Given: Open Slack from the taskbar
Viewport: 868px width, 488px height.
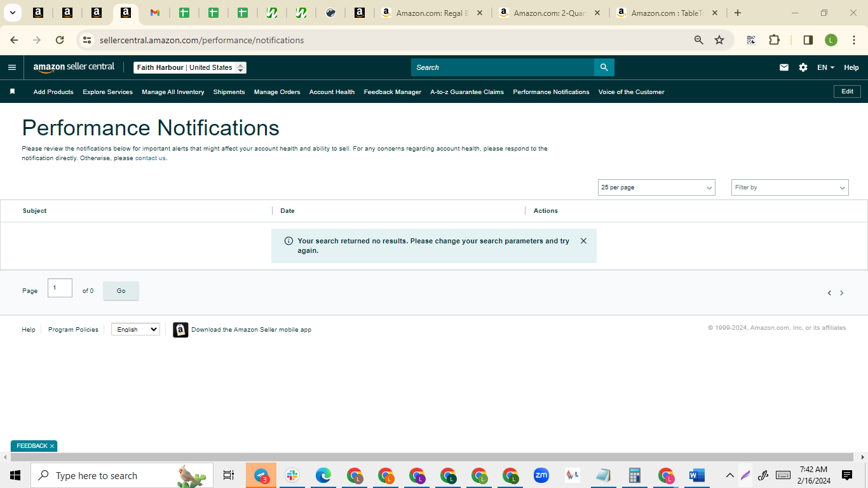Looking at the screenshot, I should (x=292, y=475).
